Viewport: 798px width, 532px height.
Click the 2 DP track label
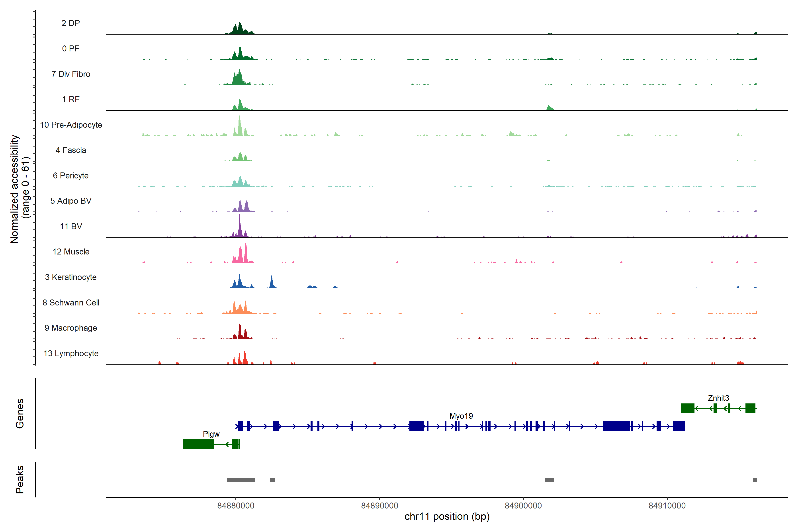coord(70,23)
